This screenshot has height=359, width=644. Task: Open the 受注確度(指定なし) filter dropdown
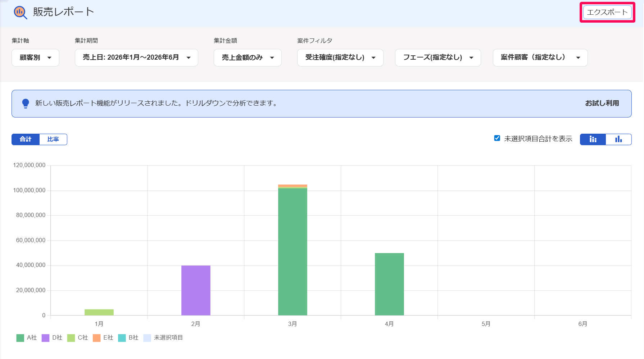tap(340, 57)
